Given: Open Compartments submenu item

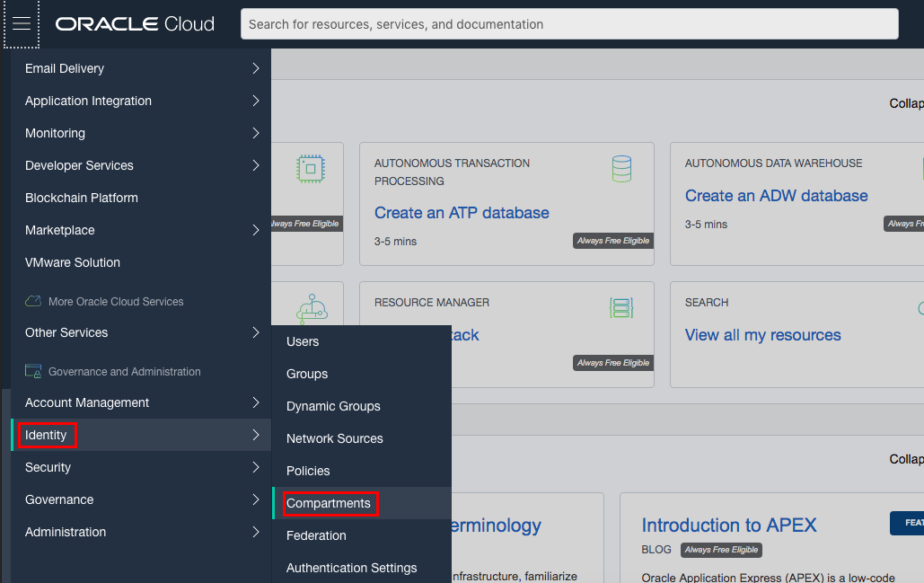Looking at the screenshot, I should coord(361,503).
